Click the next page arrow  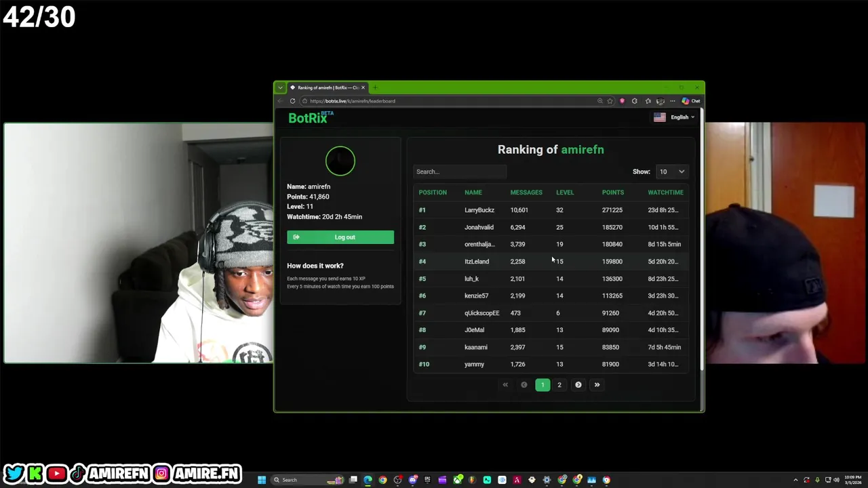tap(578, 385)
